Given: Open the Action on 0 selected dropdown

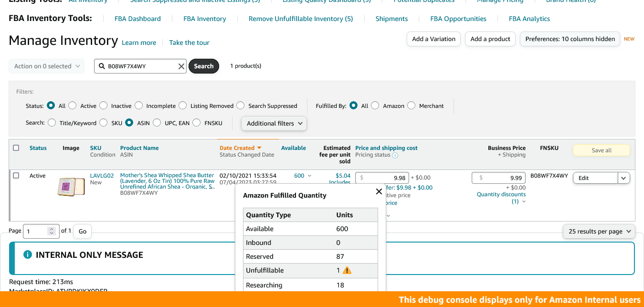Looking at the screenshot, I should [47, 66].
